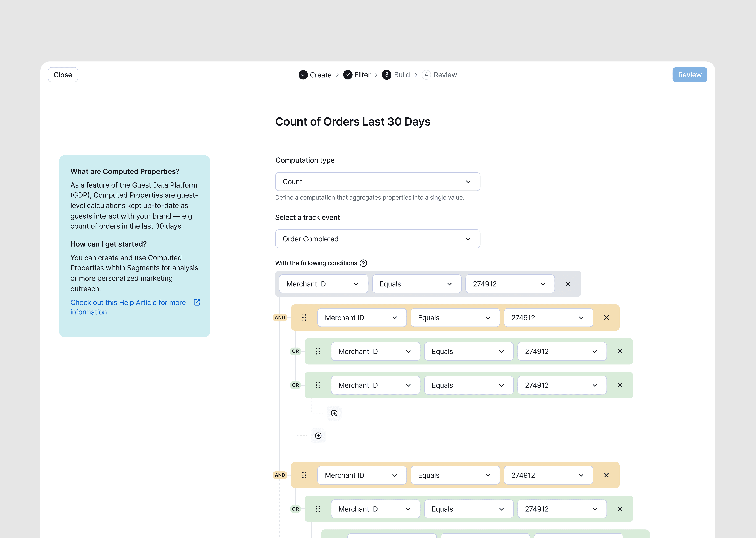Add OR condition with outer plus icon
Image resolution: width=756 pixels, height=538 pixels.
click(x=318, y=436)
